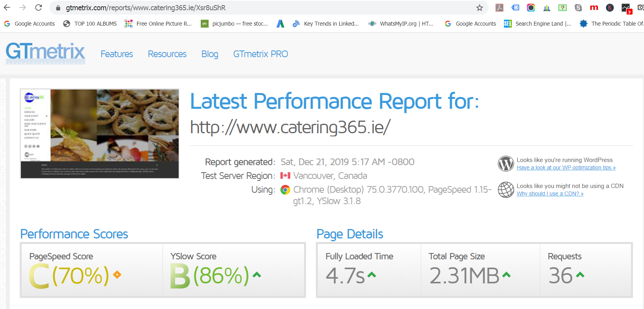
Task: Follow the WP optimization tips link
Action: (566, 168)
